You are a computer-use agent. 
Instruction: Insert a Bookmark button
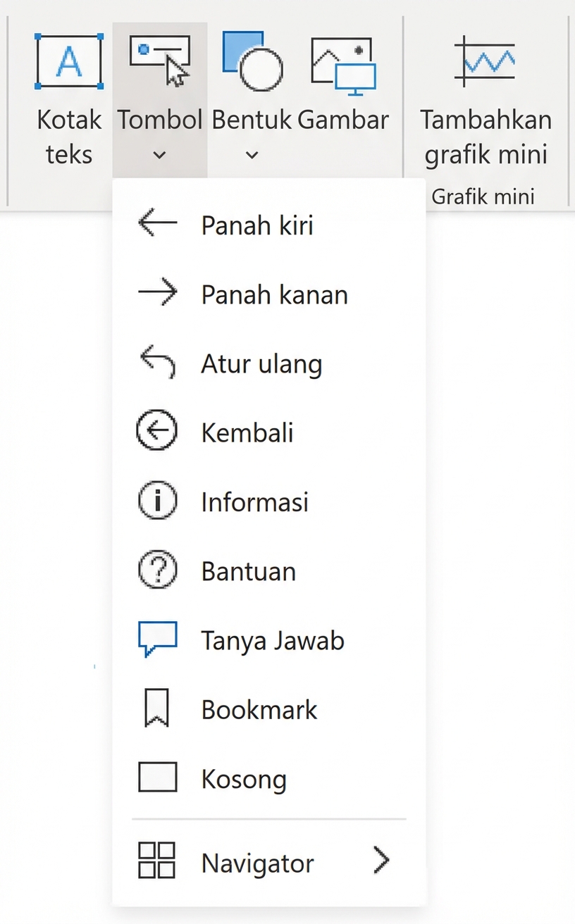click(x=259, y=708)
